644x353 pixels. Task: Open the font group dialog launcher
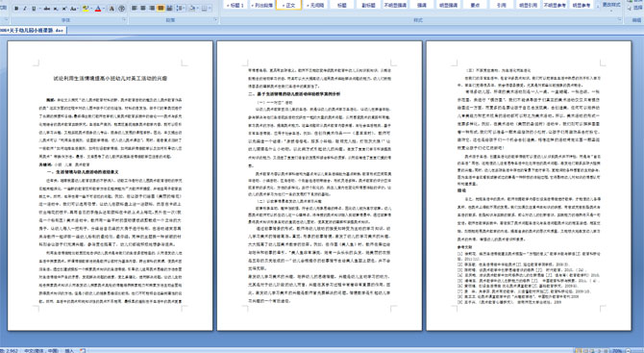pos(124,19)
